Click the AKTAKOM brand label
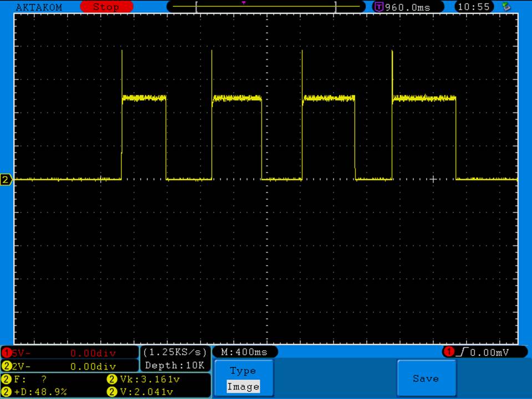532x399 pixels. click(39, 7)
